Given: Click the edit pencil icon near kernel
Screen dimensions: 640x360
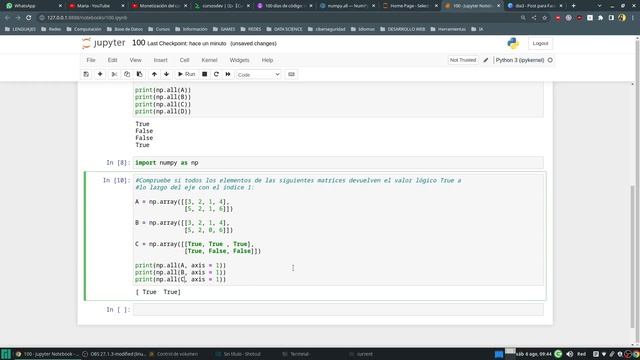Looking at the screenshot, I should pyautogui.click(x=486, y=60).
